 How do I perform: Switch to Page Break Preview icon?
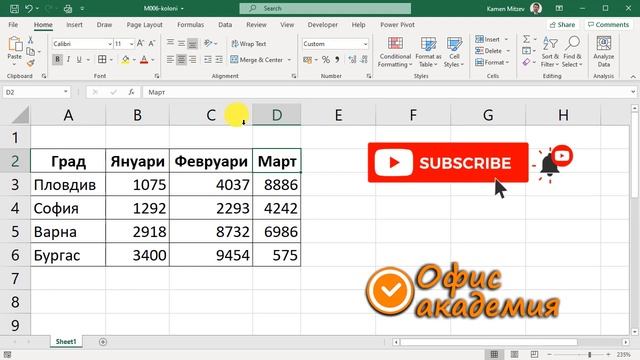tap(534, 354)
